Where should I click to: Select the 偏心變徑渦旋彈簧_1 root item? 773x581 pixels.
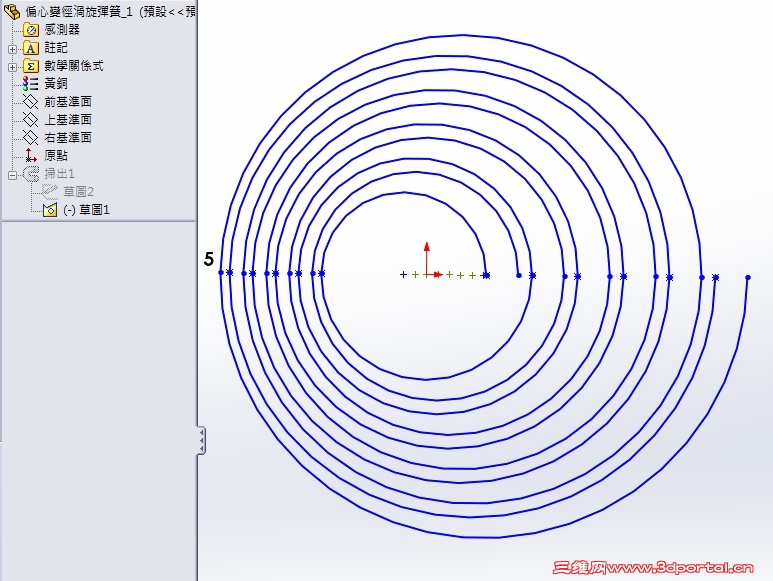110,12
